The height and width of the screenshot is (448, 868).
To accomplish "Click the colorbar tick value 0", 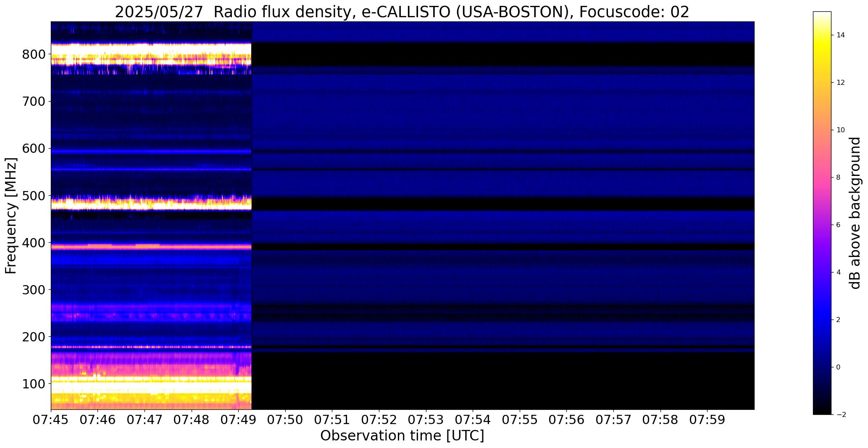I will click(839, 367).
